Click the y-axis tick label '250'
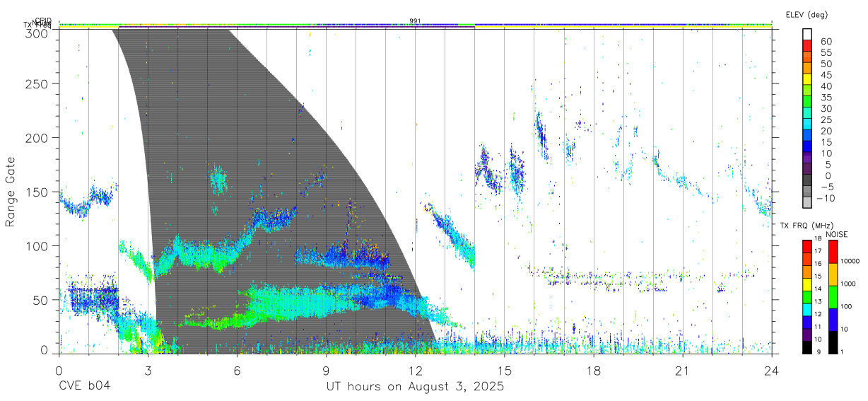Image resolution: width=868 pixels, height=401 pixels. 37,83
